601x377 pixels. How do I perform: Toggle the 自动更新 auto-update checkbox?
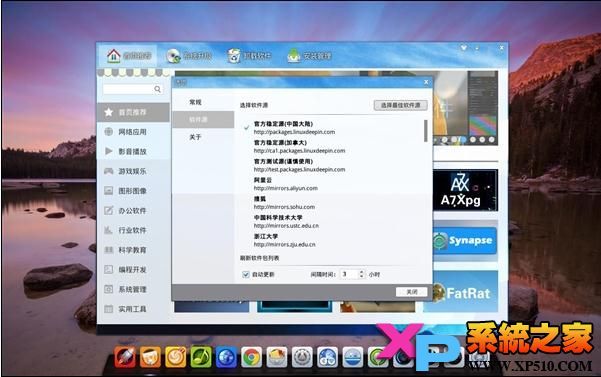(246, 274)
